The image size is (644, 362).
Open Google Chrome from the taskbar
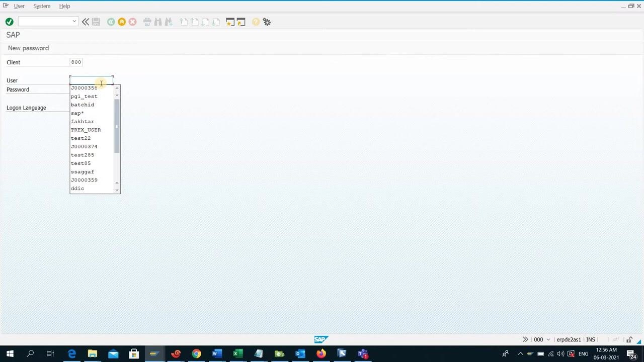click(196, 354)
